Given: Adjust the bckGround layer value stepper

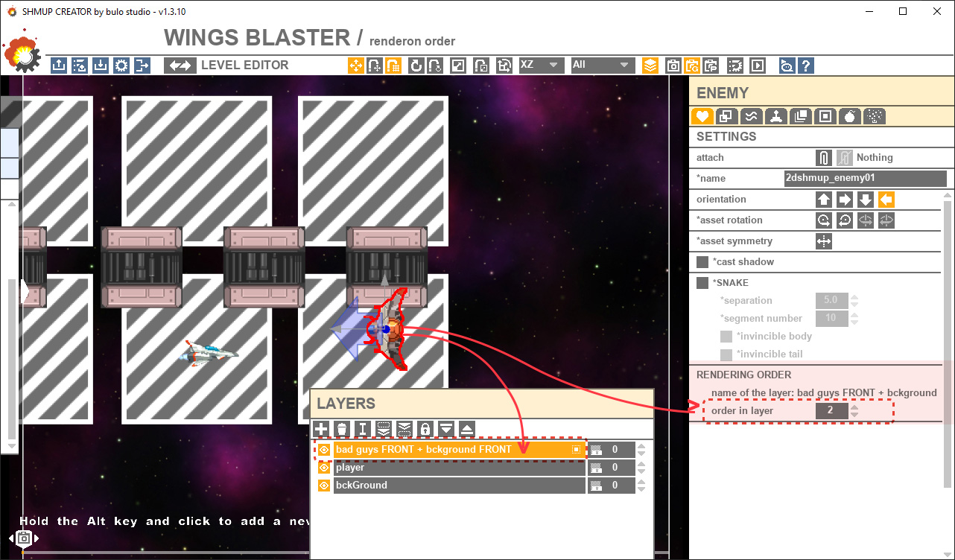Looking at the screenshot, I should (641, 486).
